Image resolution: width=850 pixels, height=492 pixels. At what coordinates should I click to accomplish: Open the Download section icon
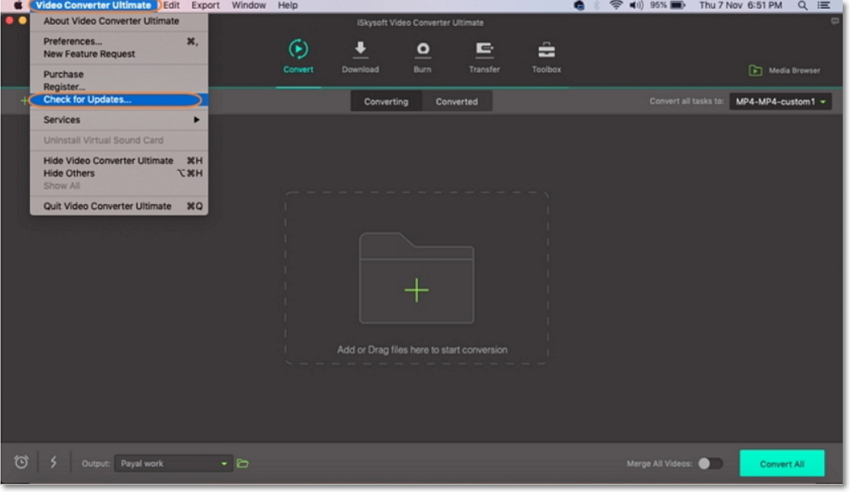click(360, 50)
